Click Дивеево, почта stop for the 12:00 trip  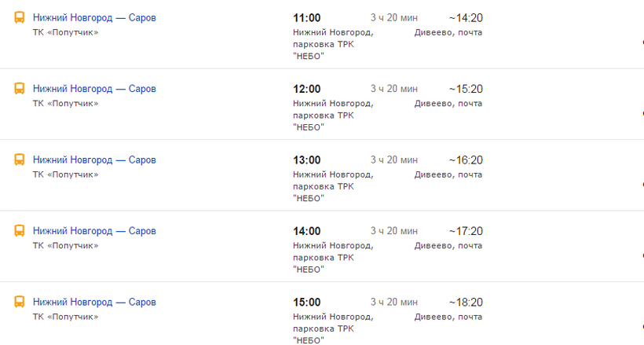point(448,104)
